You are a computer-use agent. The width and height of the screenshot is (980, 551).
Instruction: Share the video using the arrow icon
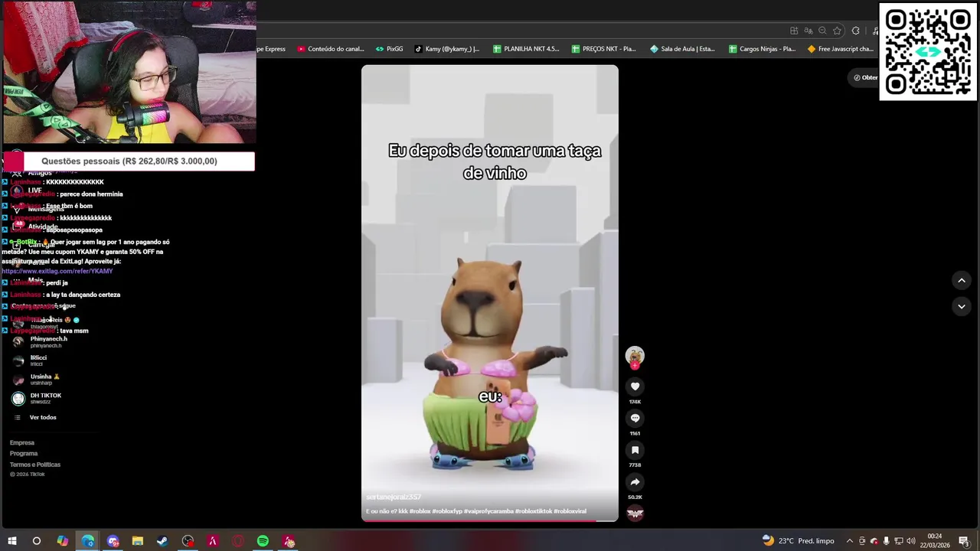[x=635, y=482]
